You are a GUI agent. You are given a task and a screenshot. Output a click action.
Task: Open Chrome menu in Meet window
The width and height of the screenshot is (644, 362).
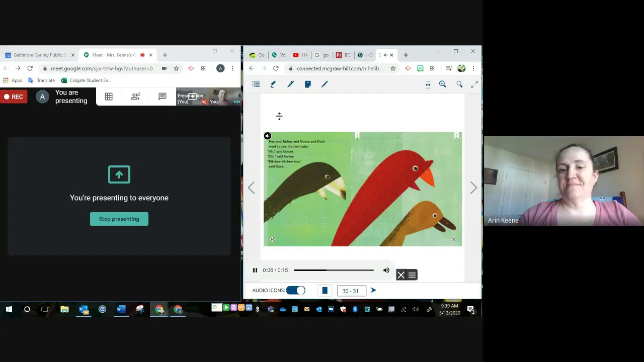(x=232, y=68)
